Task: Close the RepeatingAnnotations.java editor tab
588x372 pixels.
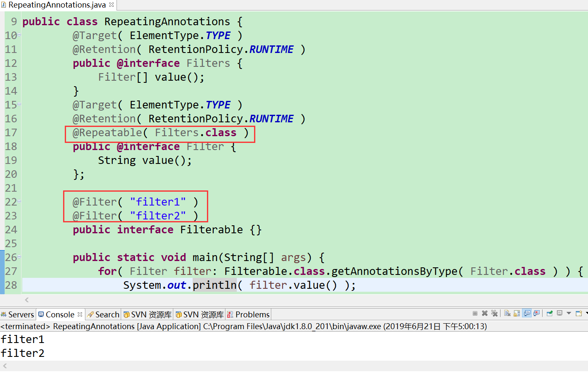Action: [x=111, y=4]
